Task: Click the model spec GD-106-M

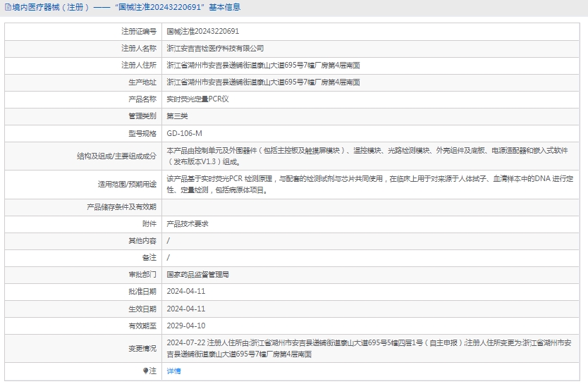Action: pos(184,133)
